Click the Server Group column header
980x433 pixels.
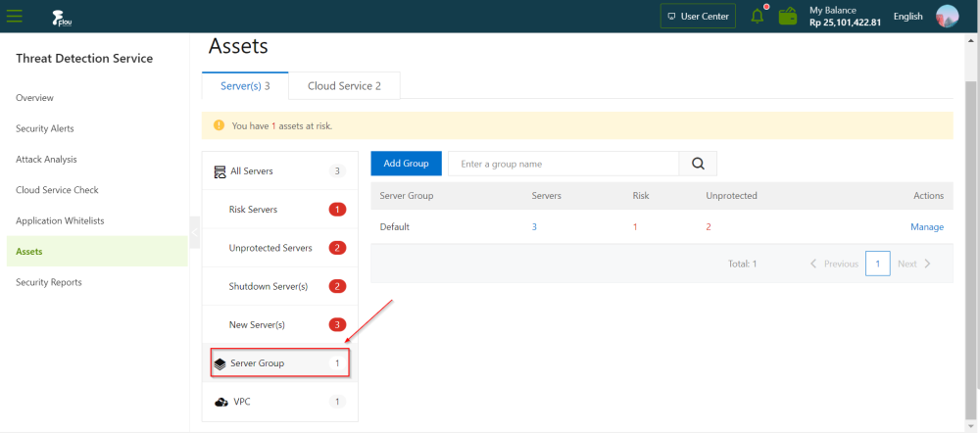(407, 196)
